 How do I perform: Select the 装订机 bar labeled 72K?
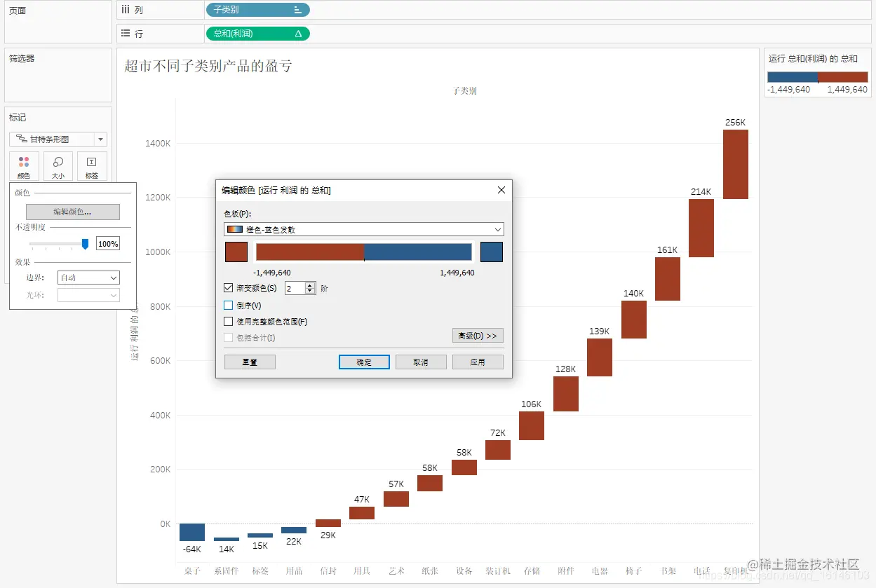click(498, 450)
